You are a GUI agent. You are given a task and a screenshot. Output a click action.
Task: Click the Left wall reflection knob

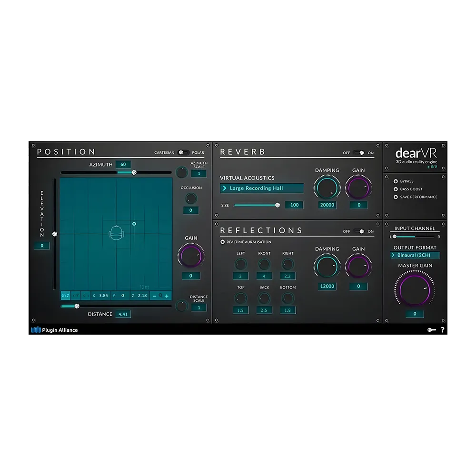coord(241,264)
